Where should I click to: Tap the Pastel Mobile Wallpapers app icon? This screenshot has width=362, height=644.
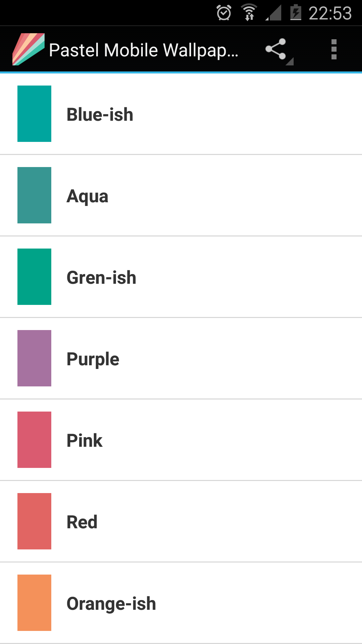pyautogui.click(x=28, y=49)
